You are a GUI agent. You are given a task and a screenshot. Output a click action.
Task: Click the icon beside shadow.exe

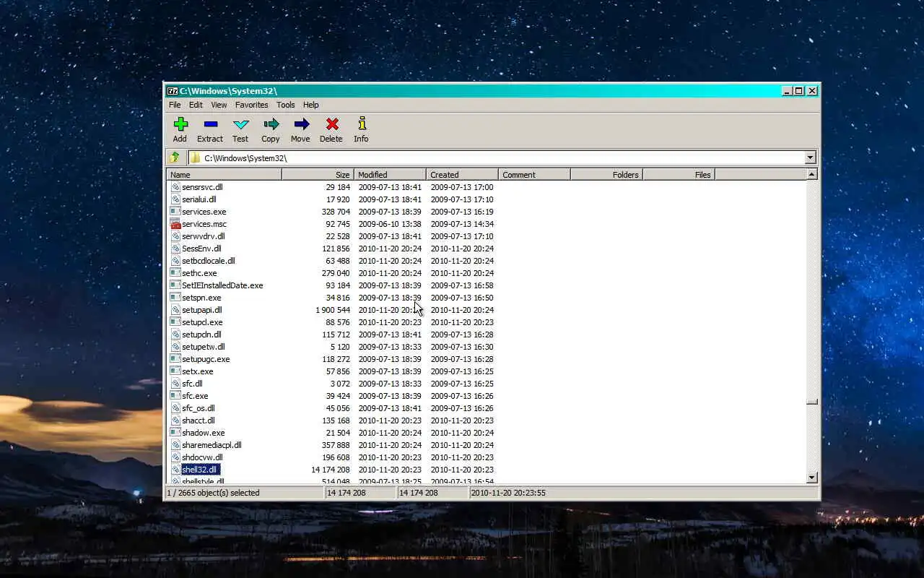[175, 433]
